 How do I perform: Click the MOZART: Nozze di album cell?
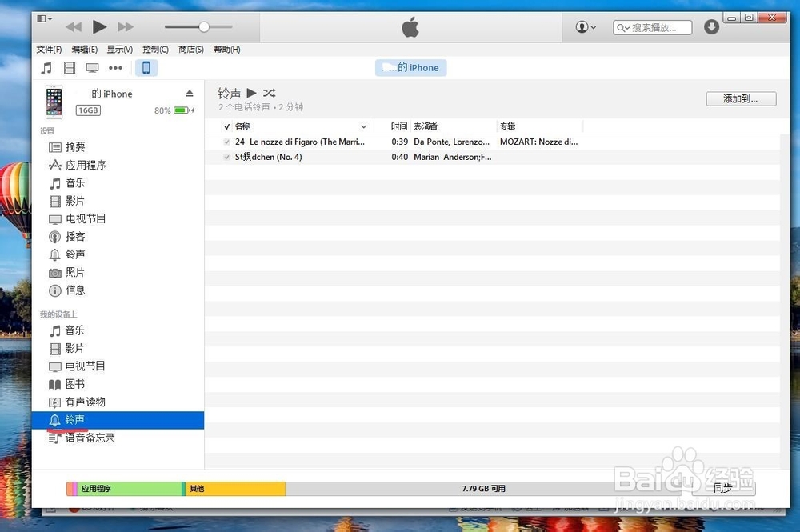click(538, 142)
